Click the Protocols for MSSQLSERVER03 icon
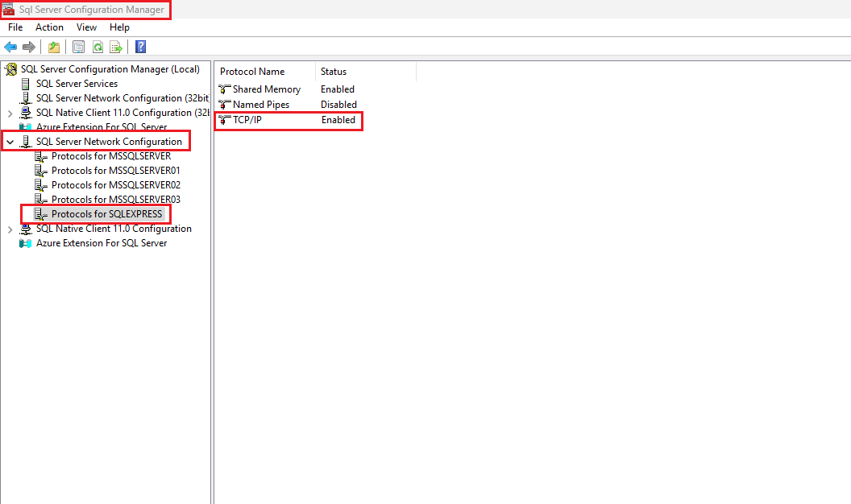The image size is (851, 504). click(41, 200)
